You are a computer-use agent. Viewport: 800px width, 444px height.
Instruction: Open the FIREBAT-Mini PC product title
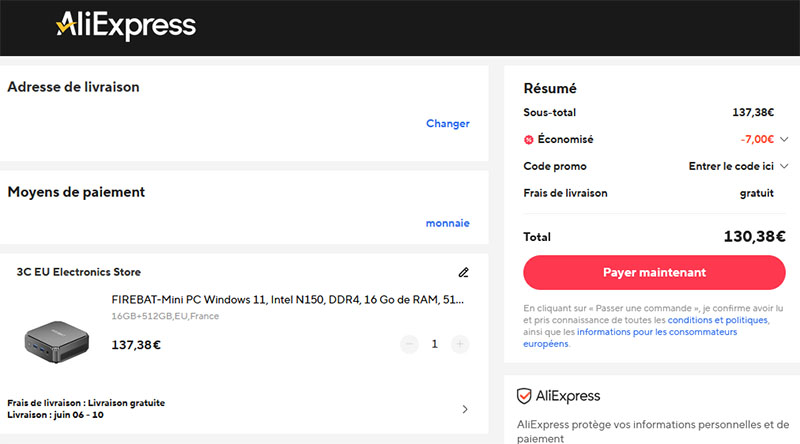pyautogui.click(x=288, y=300)
